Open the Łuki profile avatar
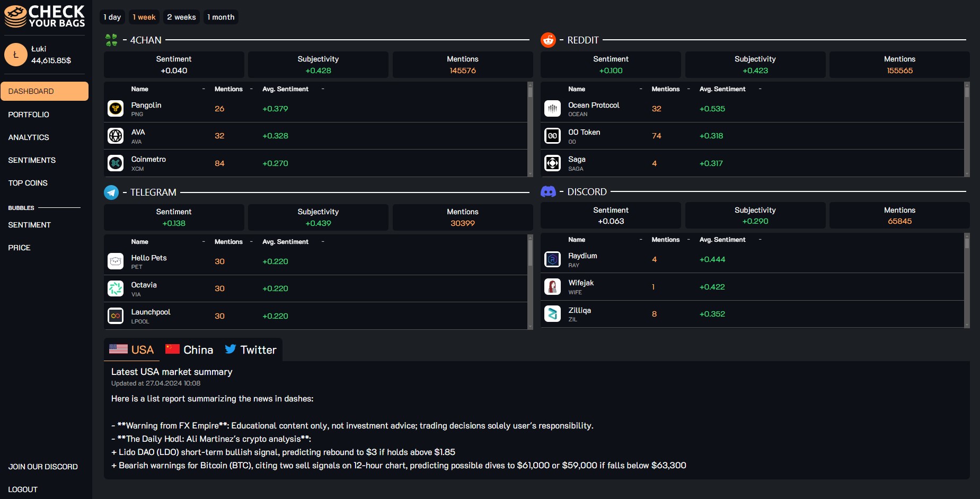Viewport: 980px width, 499px height. click(16, 55)
